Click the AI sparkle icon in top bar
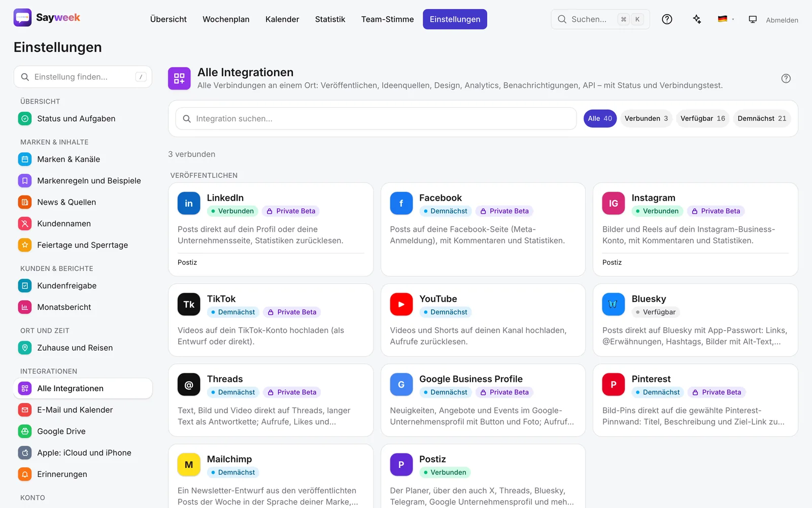 697,19
